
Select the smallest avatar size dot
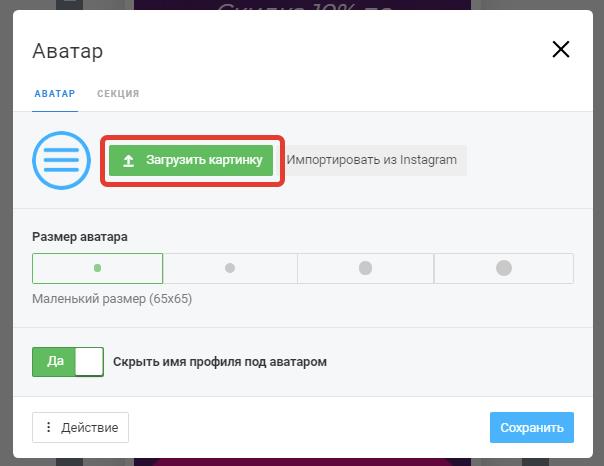(x=97, y=268)
